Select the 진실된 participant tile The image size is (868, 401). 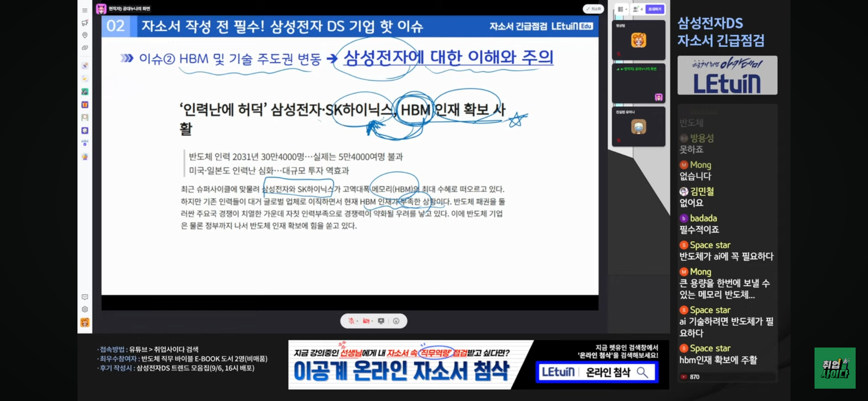pos(638,126)
